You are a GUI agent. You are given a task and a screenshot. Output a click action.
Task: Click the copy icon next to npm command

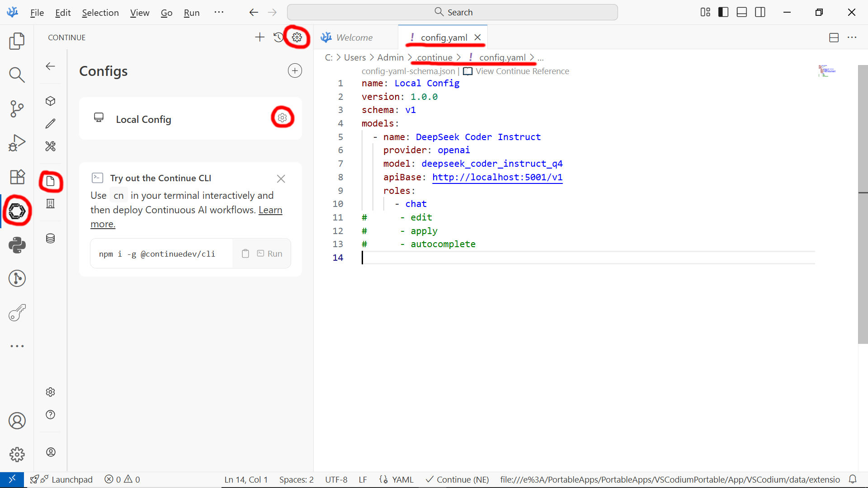point(246,253)
